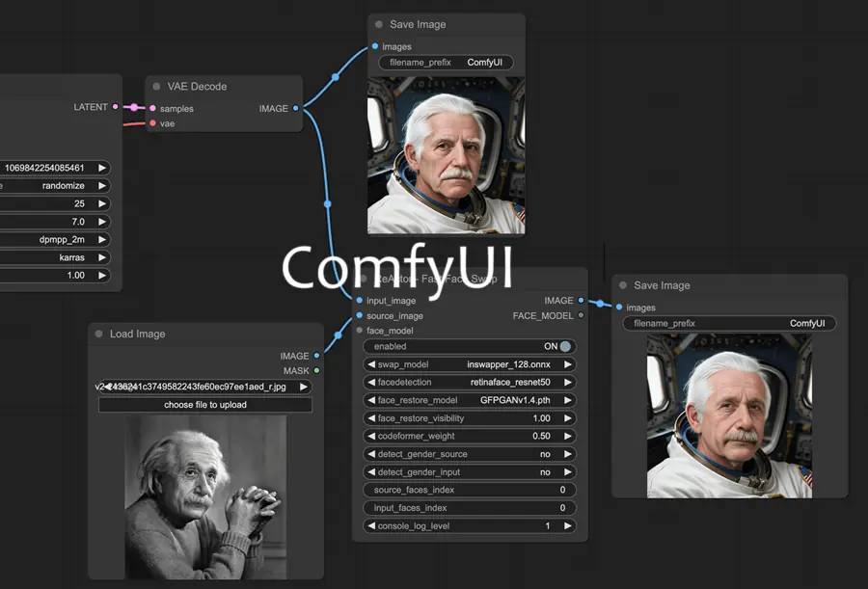Collapse the Load Image node using its title dot
The height and width of the screenshot is (589, 868).
(97, 334)
